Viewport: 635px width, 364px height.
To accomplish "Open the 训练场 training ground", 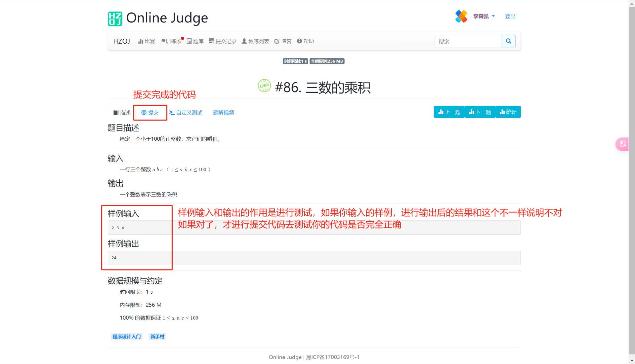I will [171, 41].
